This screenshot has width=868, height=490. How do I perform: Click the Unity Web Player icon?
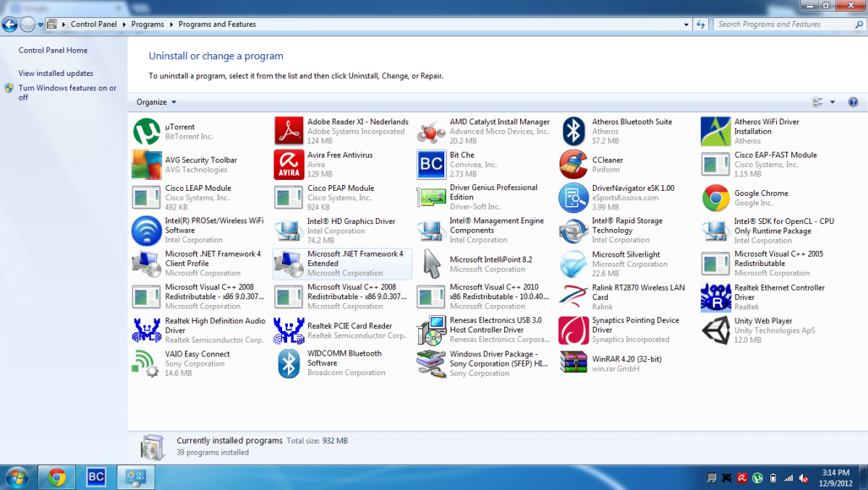pyautogui.click(x=716, y=330)
